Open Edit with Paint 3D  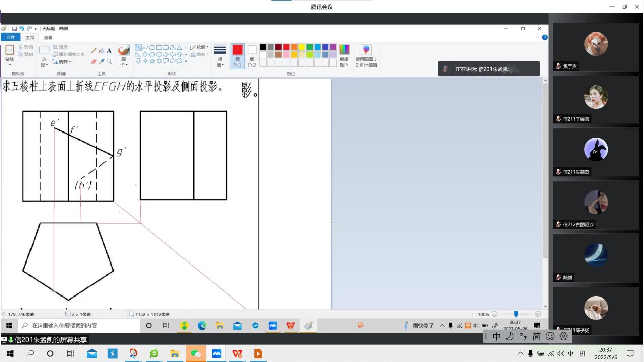[x=366, y=50]
